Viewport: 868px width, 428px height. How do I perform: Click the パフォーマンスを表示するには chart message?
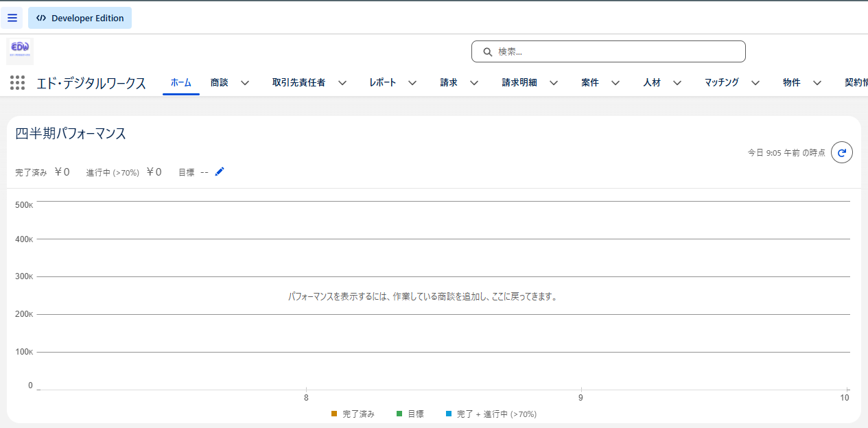[x=422, y=296]
